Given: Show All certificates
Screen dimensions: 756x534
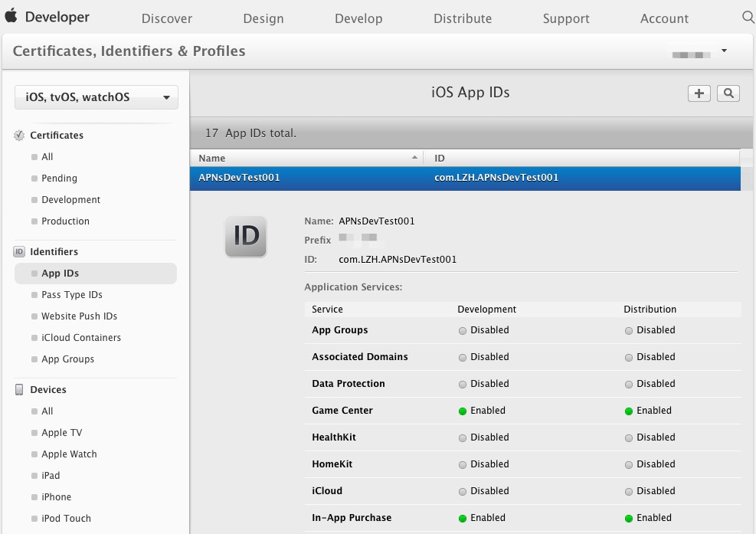Looking at the screenshot, I should [x=47, y=157].
